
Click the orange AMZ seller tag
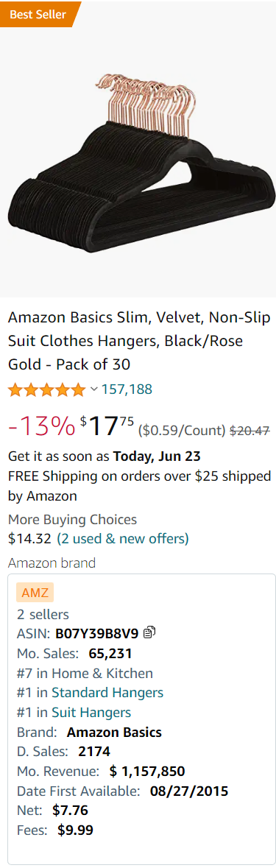point(35,593)
